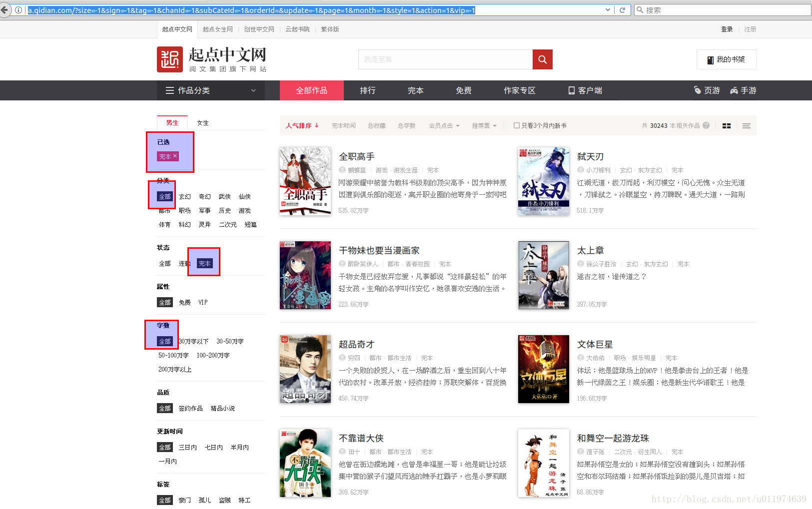Open 免费 in the navigation bar

pyautogui.click(x=464, y=90)
